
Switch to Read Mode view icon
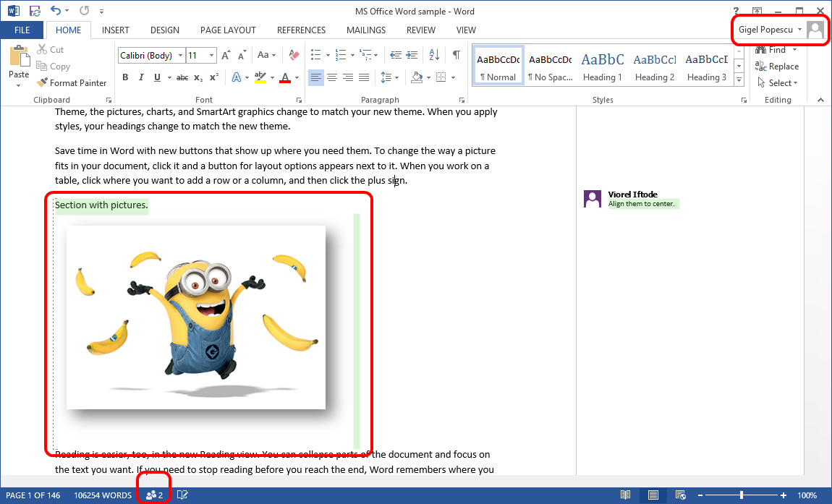tap(626, 495)
